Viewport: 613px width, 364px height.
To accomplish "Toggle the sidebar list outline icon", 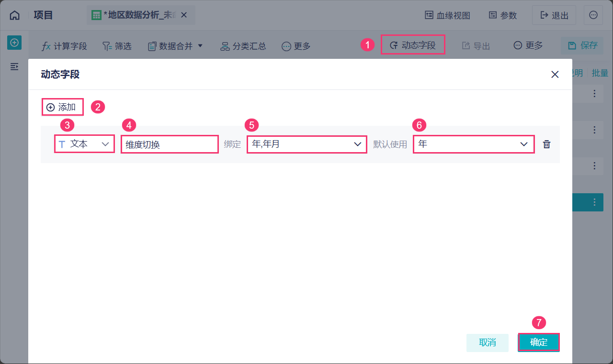I will 14,66.
